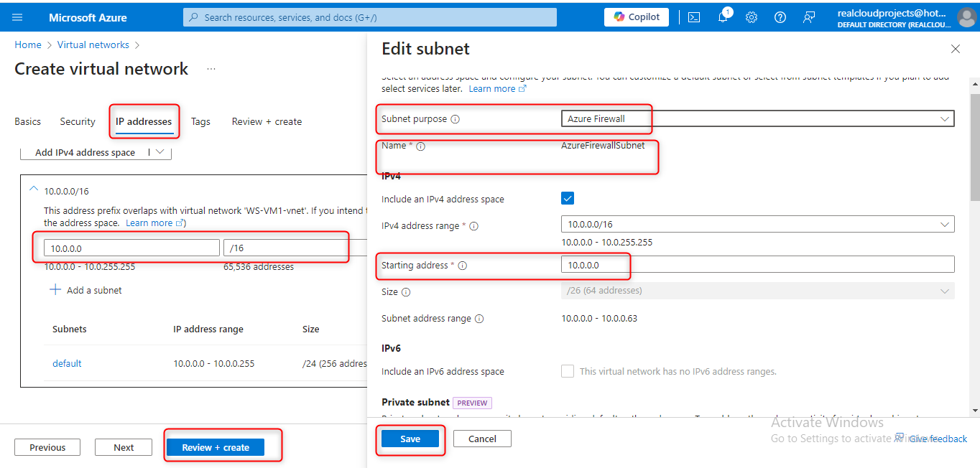980x468 pixels.
Task: Uncheck Include an IPv4 address space
Action: tap(568, 198)
